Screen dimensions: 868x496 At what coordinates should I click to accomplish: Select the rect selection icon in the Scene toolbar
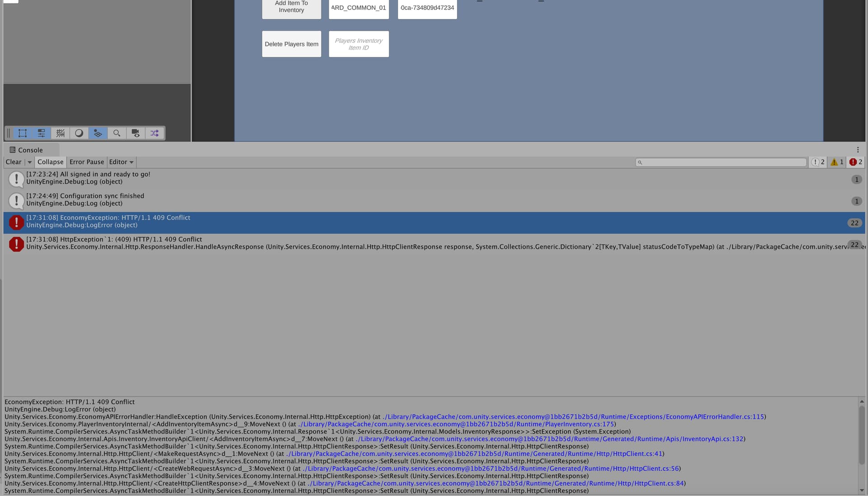click(x=22, y=133)
